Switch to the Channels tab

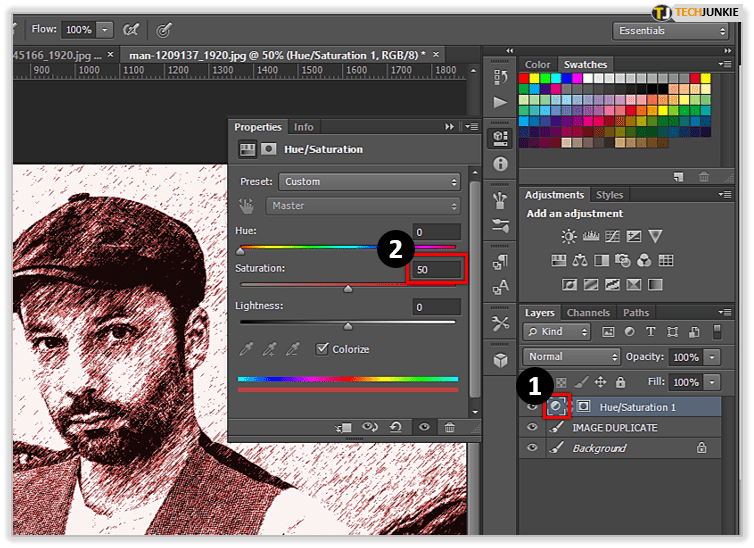[x=588, y=313]
